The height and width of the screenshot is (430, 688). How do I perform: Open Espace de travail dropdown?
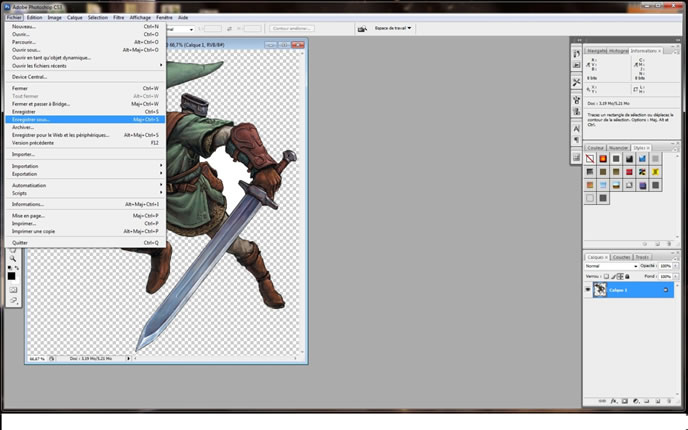click(x=393, y=28)
